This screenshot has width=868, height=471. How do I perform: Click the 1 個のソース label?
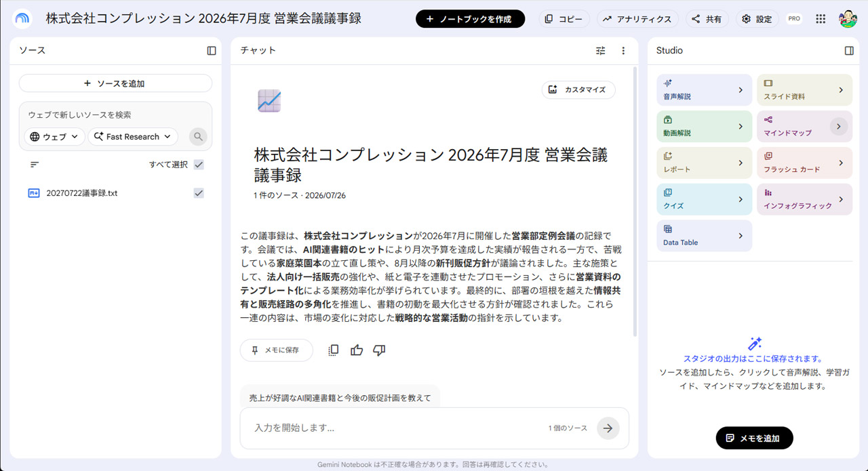(x=568, y=428)
